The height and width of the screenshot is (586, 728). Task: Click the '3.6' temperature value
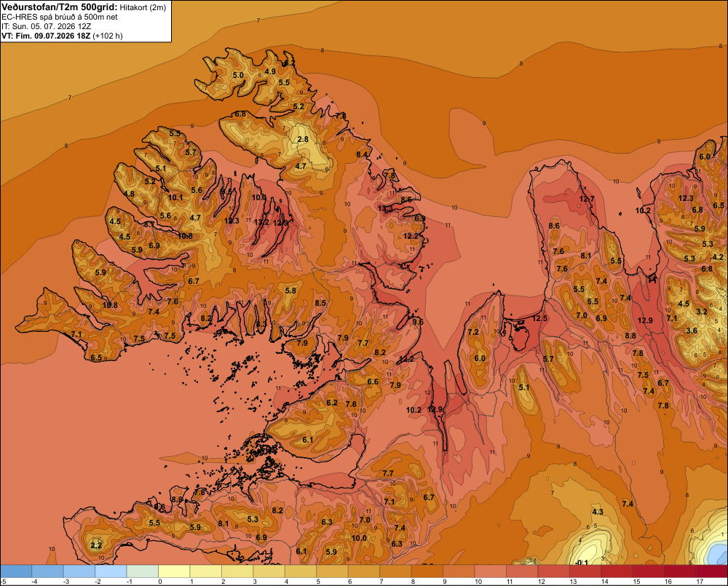[x=692, y=330]
